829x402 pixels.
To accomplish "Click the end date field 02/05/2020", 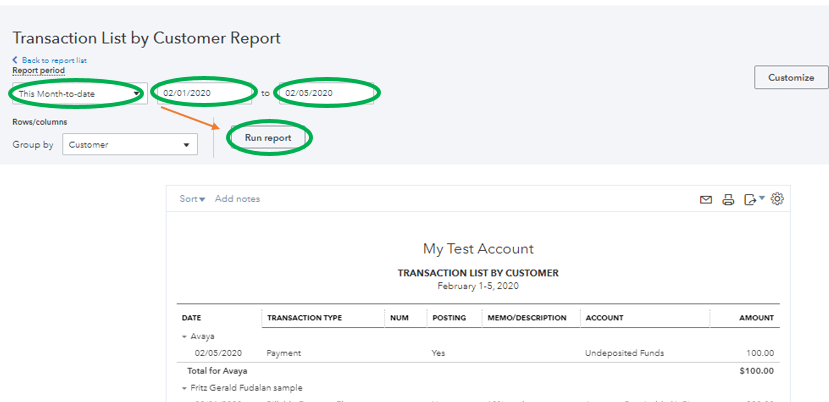I will [325, 94].
